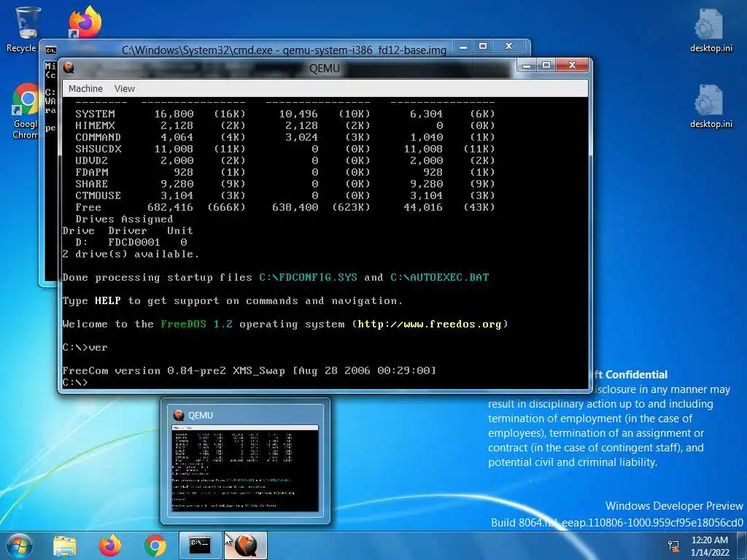Click the C:\FDCONFIG.SYS file name text
The width and height of the screenshot is (747, 560).
309,278
